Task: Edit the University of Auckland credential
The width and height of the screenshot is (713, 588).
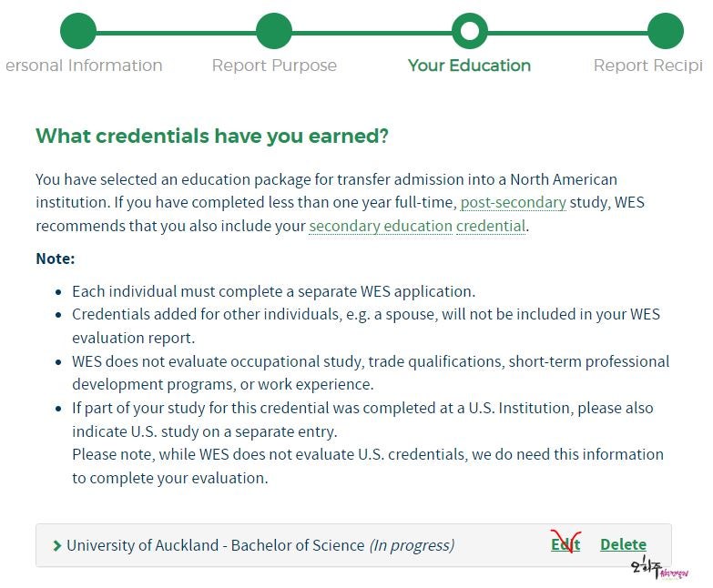Action: (x=565, y=544)
